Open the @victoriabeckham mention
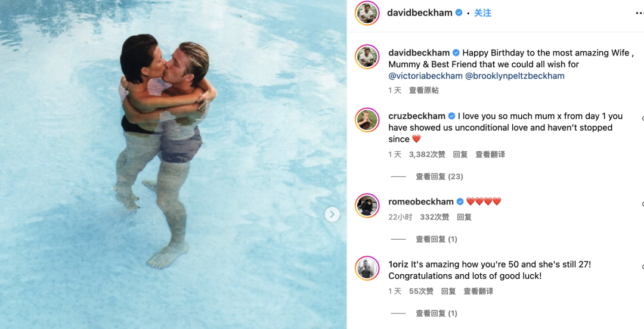Viewport: 644px width, 329px height. (x=425, y=76)
